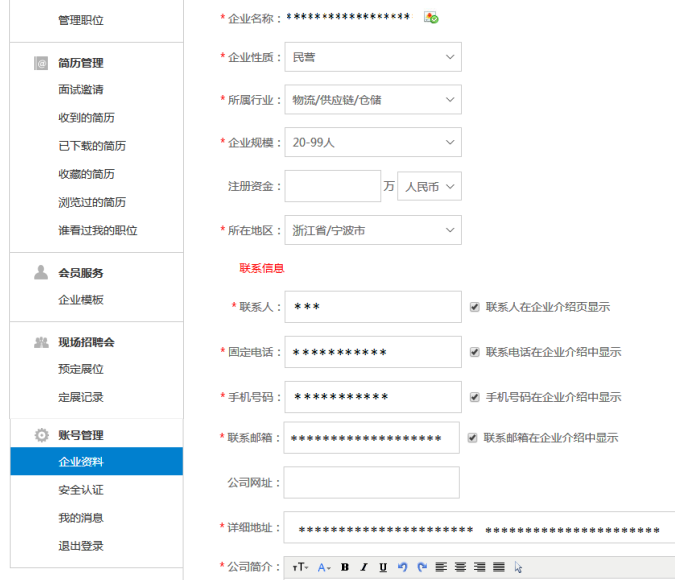Viewport: 675px width, 586px height.
Task: Open font color picker in editor toolbar
Action: pyautogui.click(x=324, y=567)
